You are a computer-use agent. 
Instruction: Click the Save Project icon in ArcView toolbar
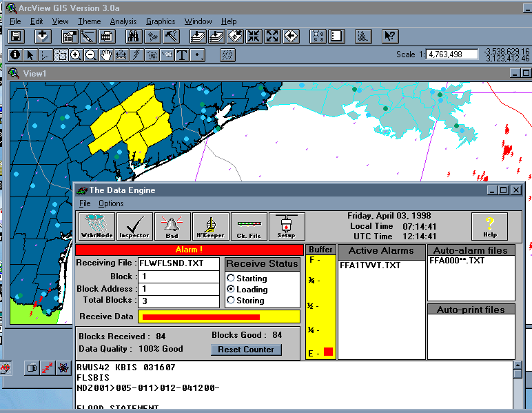click(16, 37)
